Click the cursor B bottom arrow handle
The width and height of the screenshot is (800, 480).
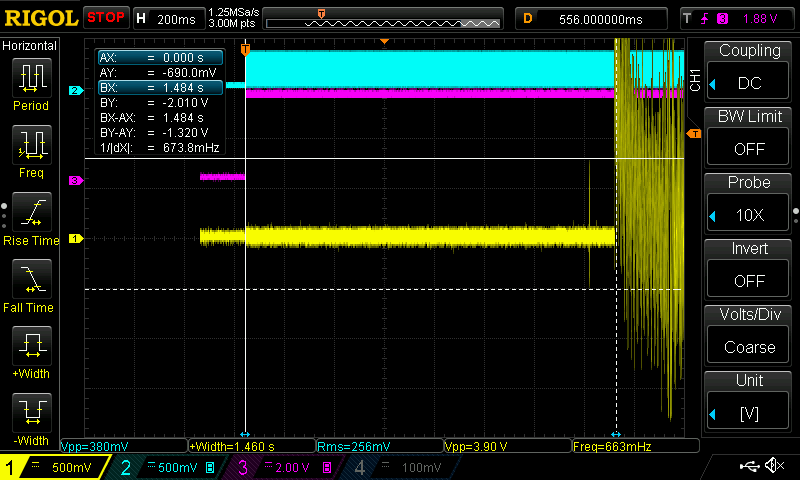click(x=616, y=435)
